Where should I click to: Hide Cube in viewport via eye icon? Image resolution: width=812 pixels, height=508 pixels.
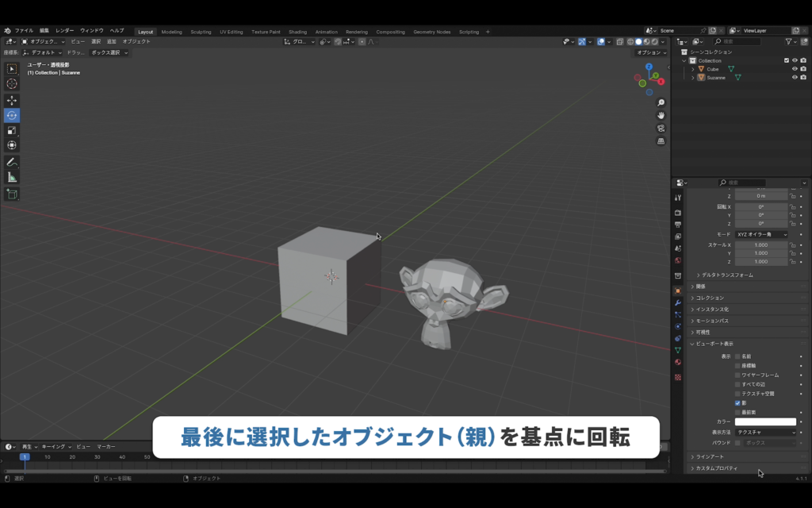795,69
